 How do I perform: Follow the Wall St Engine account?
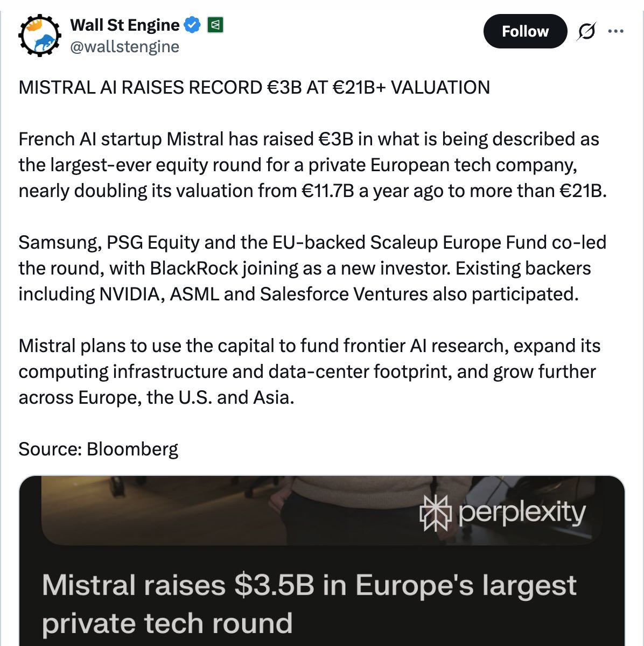click(x=525, y=31)
